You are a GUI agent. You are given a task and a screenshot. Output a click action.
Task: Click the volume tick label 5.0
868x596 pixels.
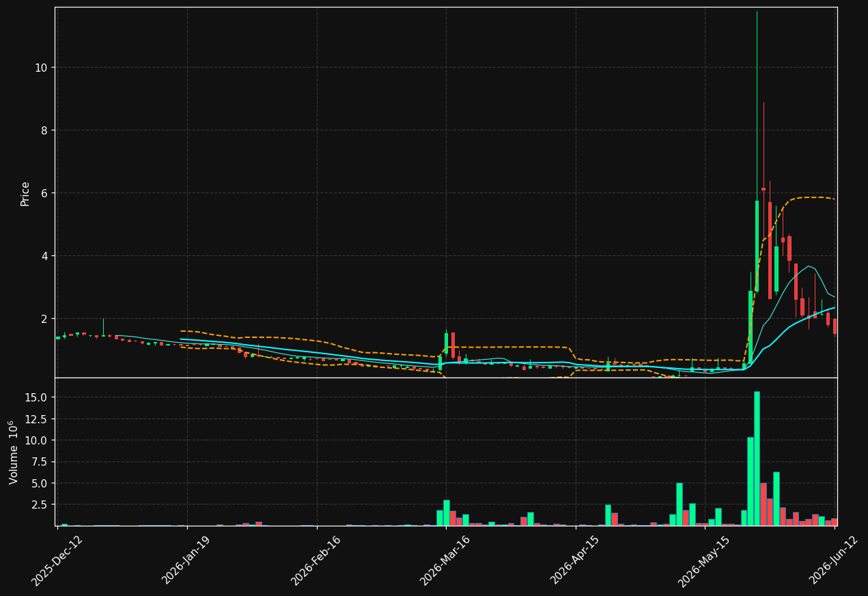pos(40,483)
